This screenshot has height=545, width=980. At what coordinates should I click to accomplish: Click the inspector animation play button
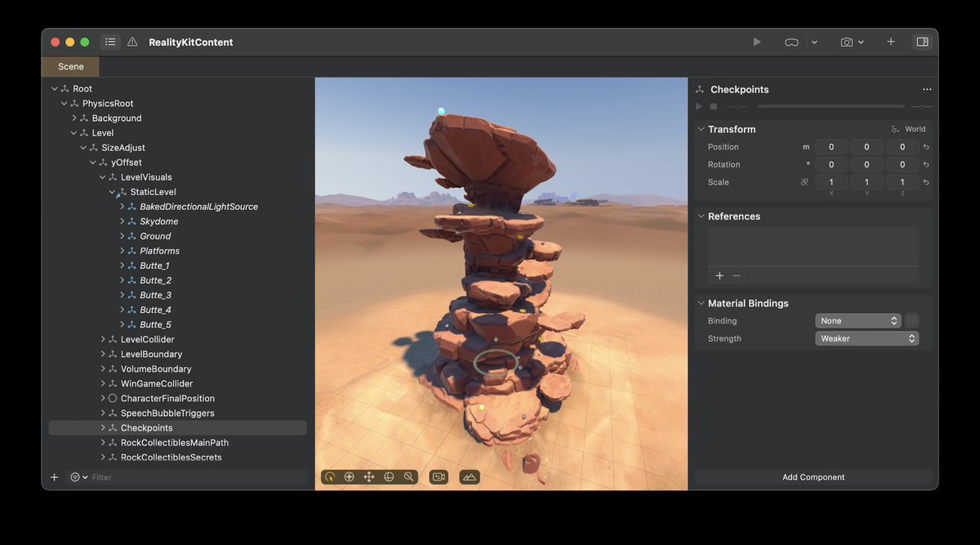[x=699, y=106]
